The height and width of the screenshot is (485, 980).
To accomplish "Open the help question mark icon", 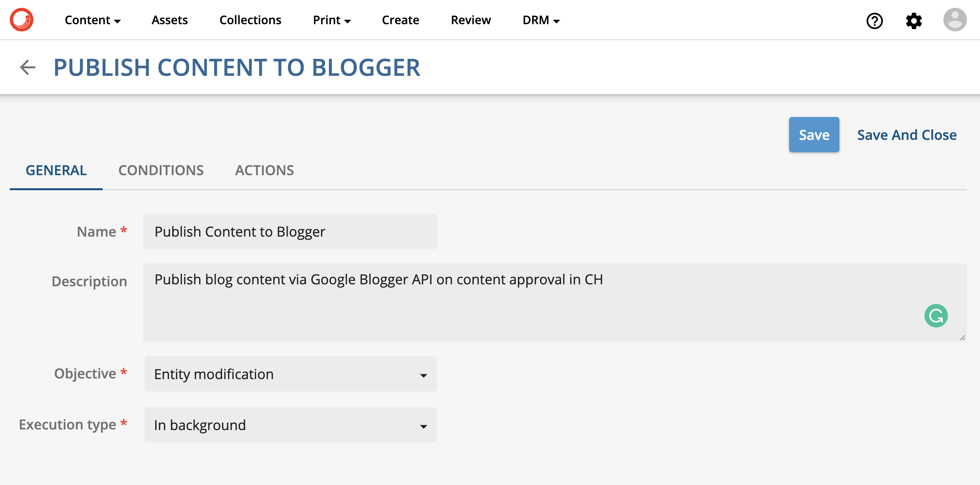I will coord(874,21).
